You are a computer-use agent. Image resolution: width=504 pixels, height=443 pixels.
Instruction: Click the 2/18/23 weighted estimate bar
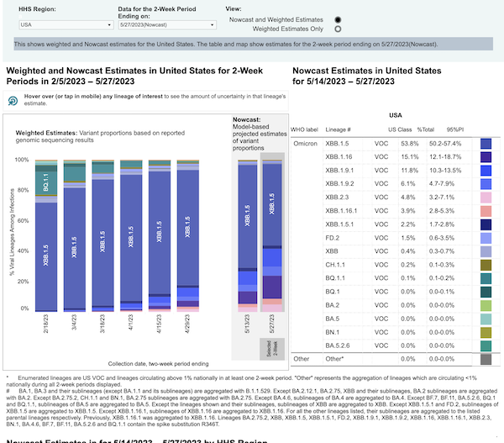[46, 235]
